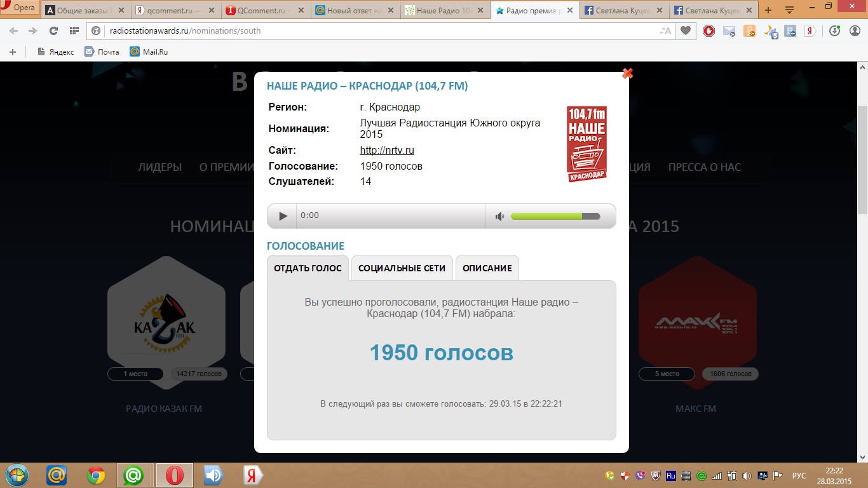Open the taskbar clock showing 22:22
This screenshot has height=488, width=868.
(834, 476)
